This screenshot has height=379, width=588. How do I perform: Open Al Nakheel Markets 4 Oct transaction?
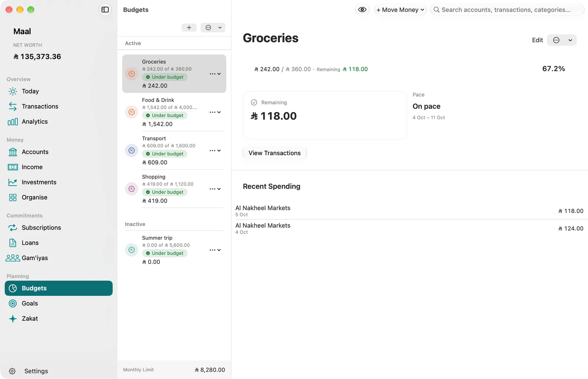(409, 228)
